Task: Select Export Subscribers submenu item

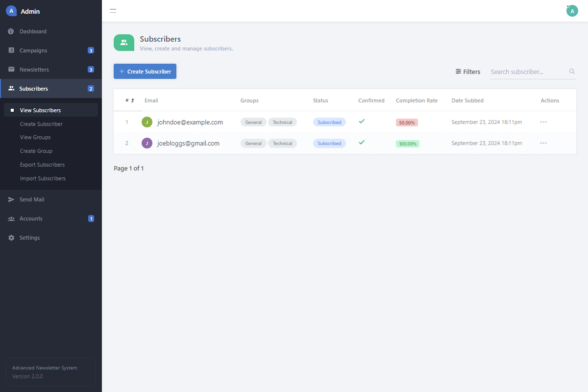Action: click(x=42, y=165)
